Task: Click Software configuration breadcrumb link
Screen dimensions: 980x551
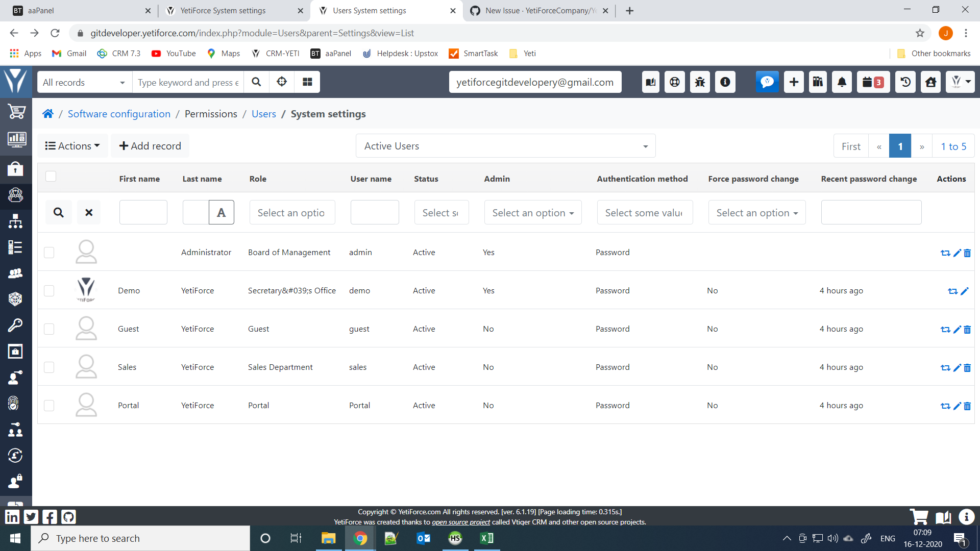Action: (119, 114)
